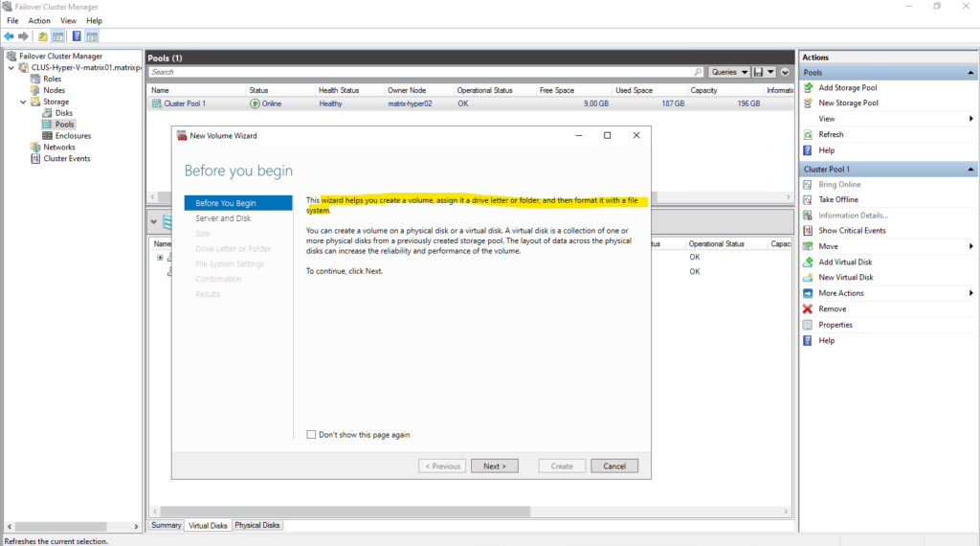980x546 pixels.
Task: Click the Refresh icon under Pools actions
Action: [809, 135]
